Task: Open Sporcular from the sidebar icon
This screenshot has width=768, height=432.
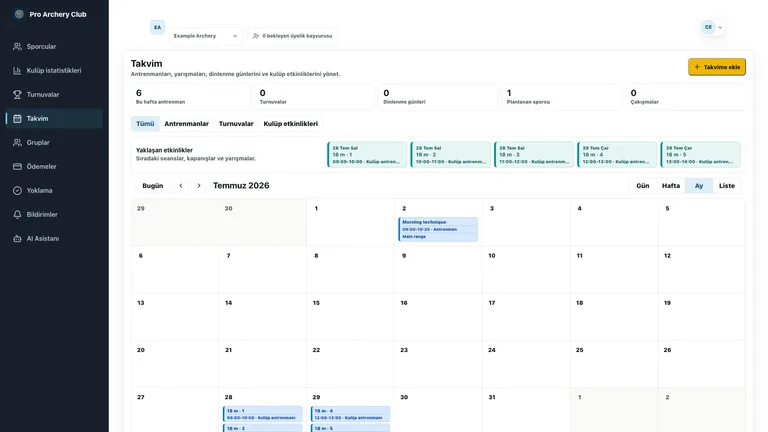Action: point(17,47)
